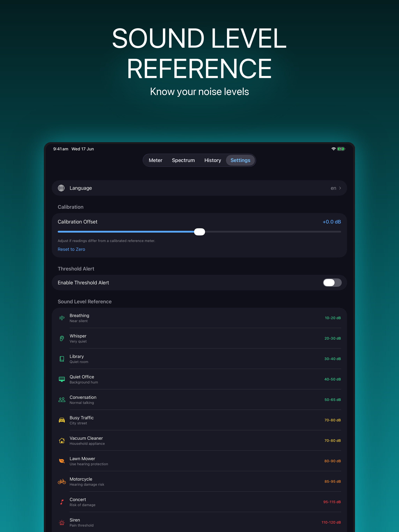The image size is (399, 532).
Task: Click the 40-50 dB value
Action: coord(333,379)
